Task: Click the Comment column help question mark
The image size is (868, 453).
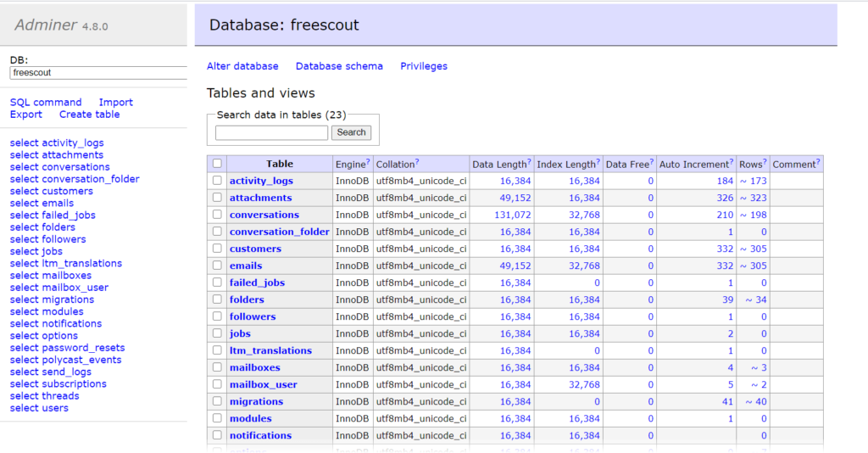Action: [x=818, y=162]
